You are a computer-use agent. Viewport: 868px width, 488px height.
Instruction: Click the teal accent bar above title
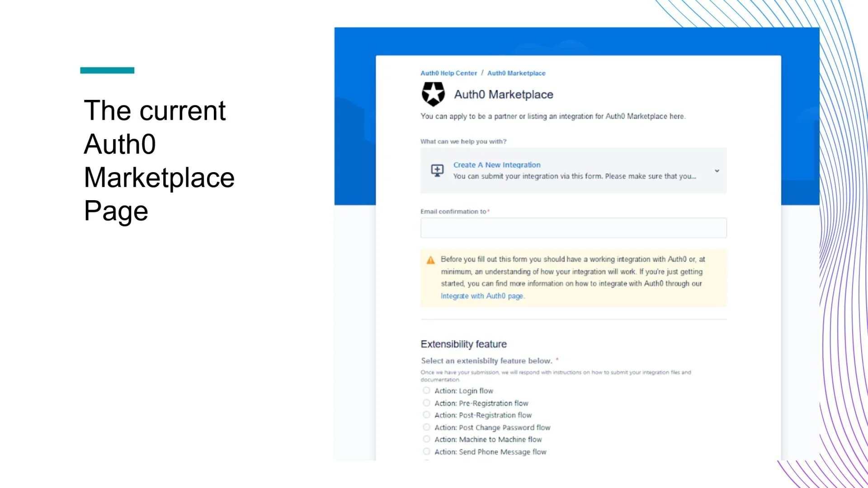click(x=107, y=70)
